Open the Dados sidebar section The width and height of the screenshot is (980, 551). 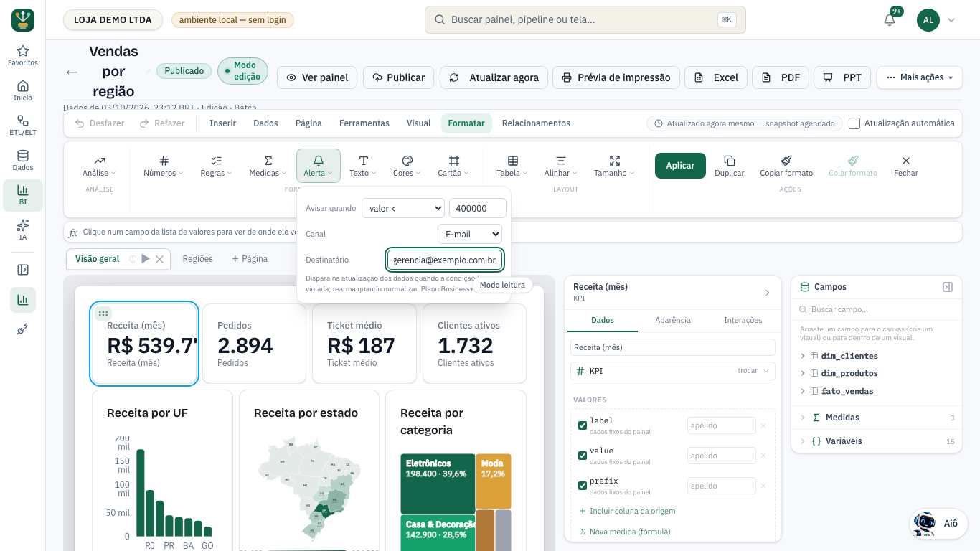coord(23,161)
